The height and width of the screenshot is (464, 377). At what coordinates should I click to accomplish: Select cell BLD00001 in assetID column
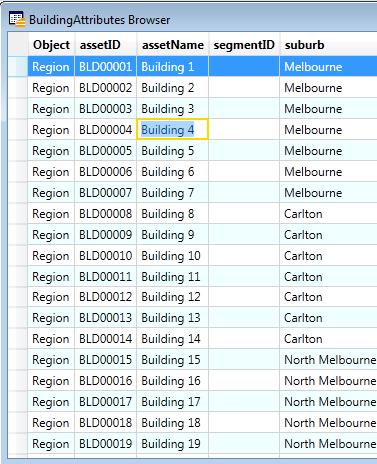pos(106,67)
